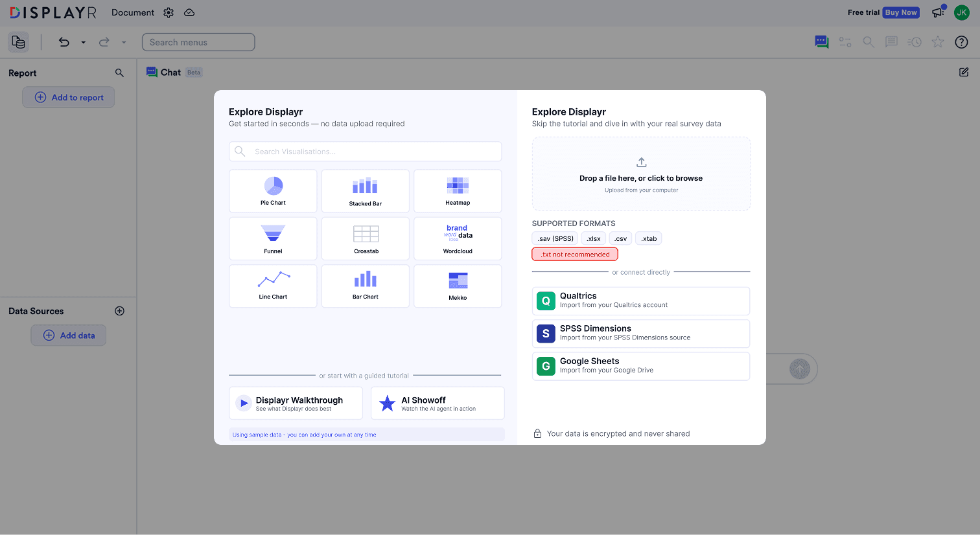Viewport: 980px width, 535px height.
Task: Click the .xtab format chip
Action: [649, 238]
